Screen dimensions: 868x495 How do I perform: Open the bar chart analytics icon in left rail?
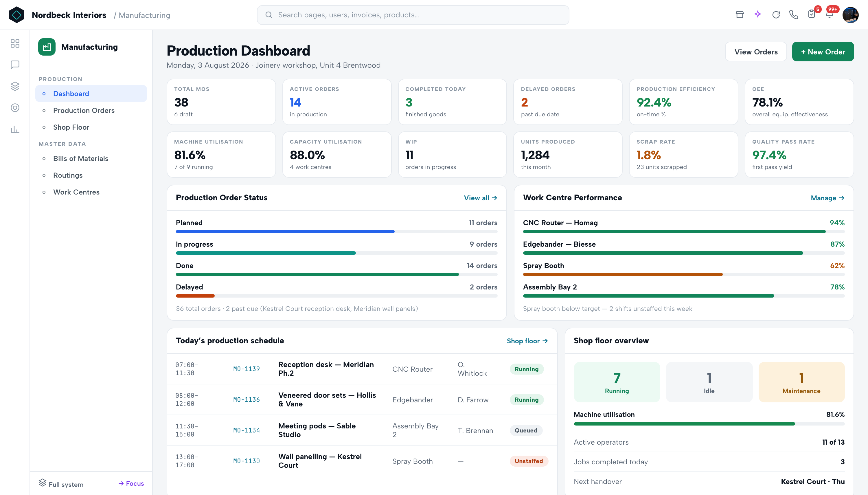[15, 129]
